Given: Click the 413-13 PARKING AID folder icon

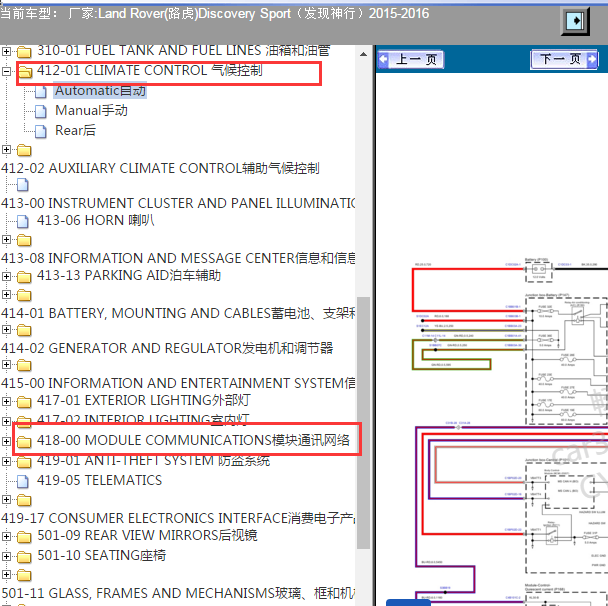Looking at the screenshot, I should tap(23, 276).
